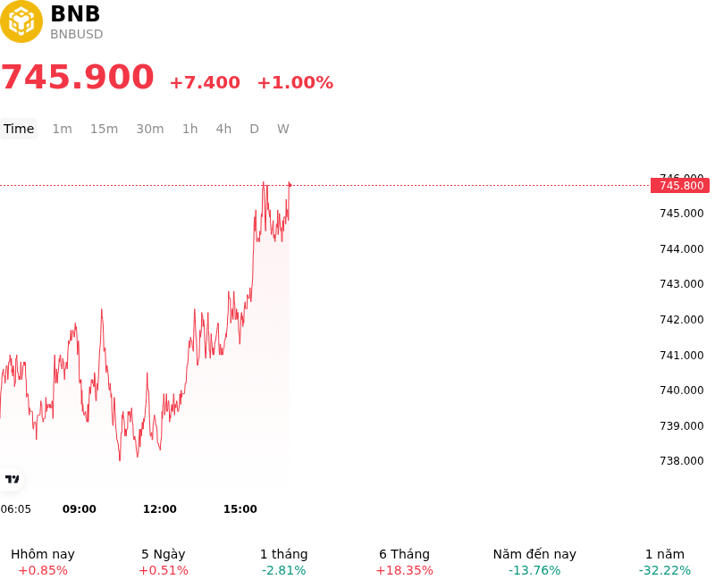
Task: Switch to the 15m interval
Action: tap(104, 129)
